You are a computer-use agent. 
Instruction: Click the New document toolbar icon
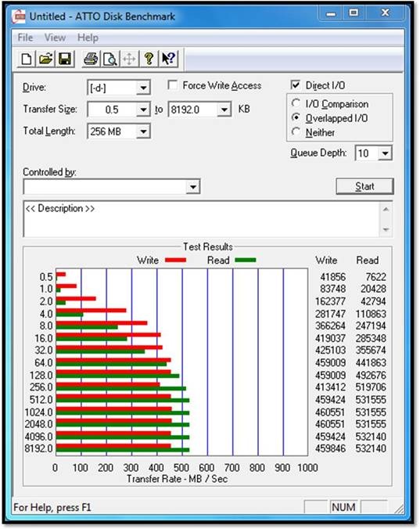pyautogui.click(x=27, y=59)
